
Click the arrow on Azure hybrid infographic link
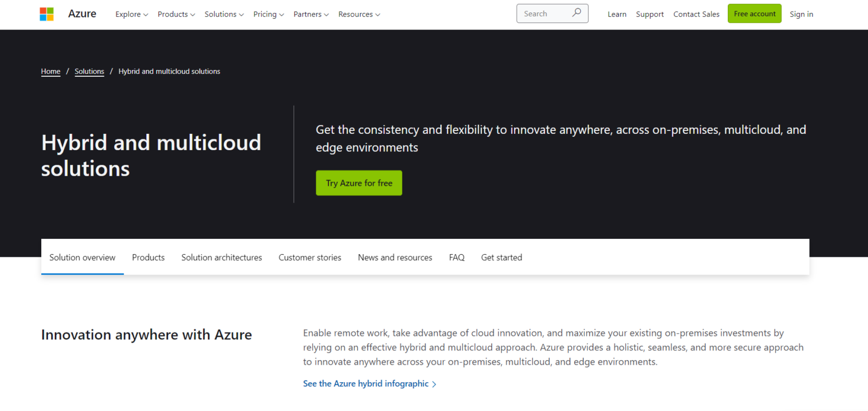pos(434,383)
